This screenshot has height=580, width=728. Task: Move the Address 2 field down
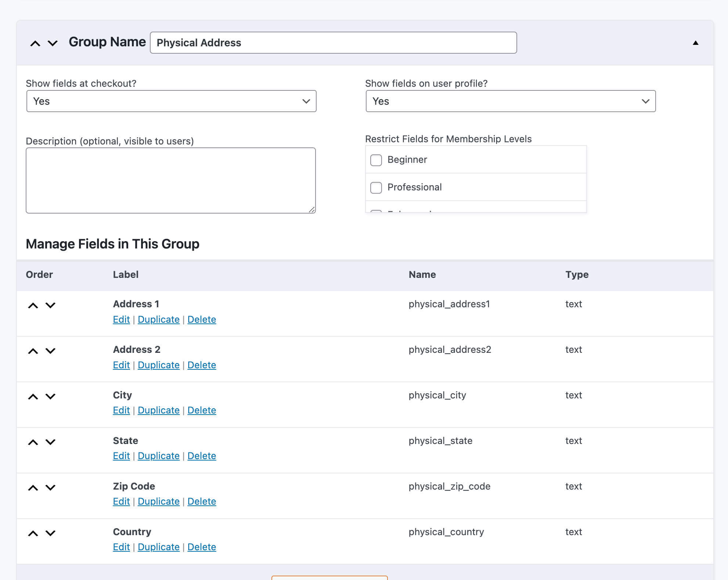pyautogui.click(x=51, y=351)
